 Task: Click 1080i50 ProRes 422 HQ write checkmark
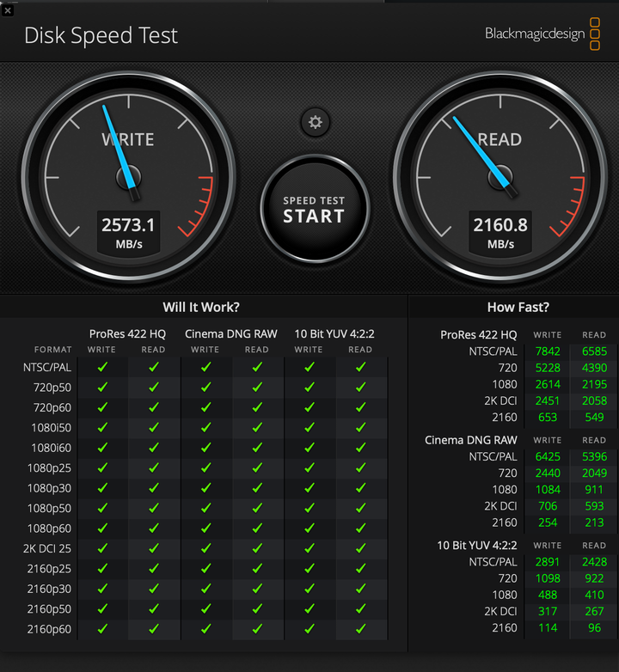(x=102, y=427)
